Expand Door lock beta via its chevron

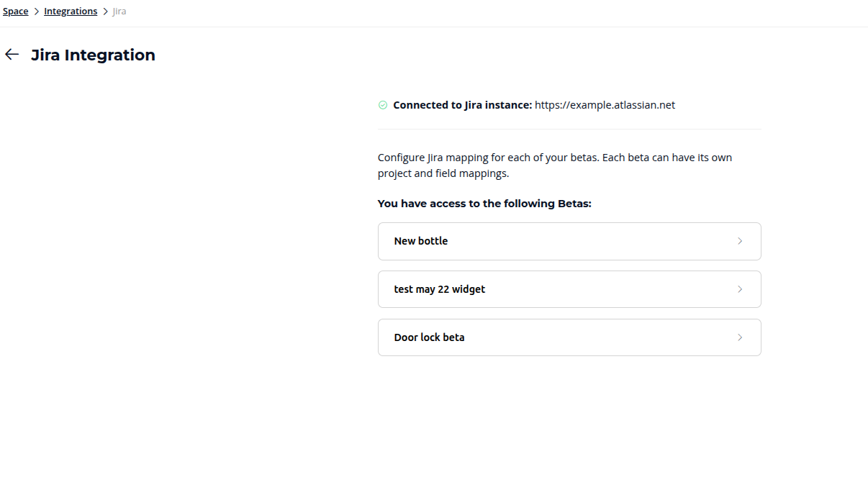point(740,337)
